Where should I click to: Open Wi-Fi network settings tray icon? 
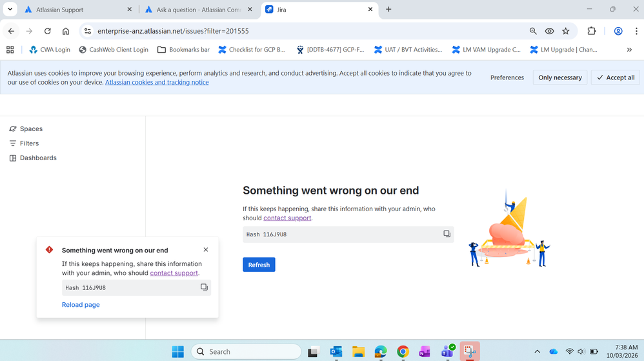coord(569,351)
